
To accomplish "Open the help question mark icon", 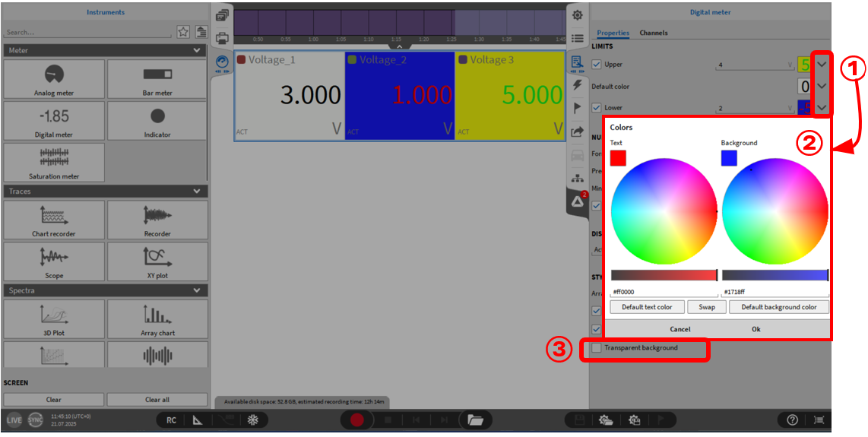I will [x=792, y=420].
